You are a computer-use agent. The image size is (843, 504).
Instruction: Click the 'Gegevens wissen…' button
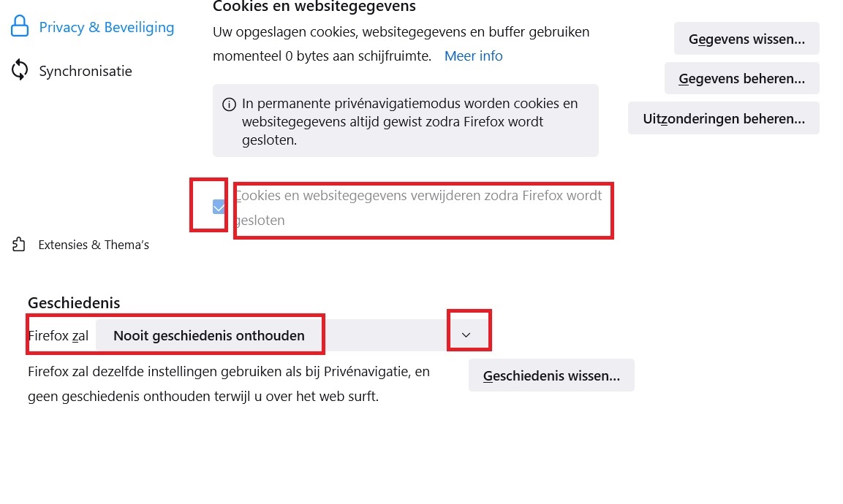[746, 38]
